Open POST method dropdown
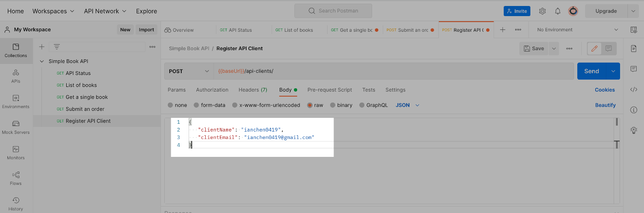Screen dimensions: 644x213 (189, 71)
